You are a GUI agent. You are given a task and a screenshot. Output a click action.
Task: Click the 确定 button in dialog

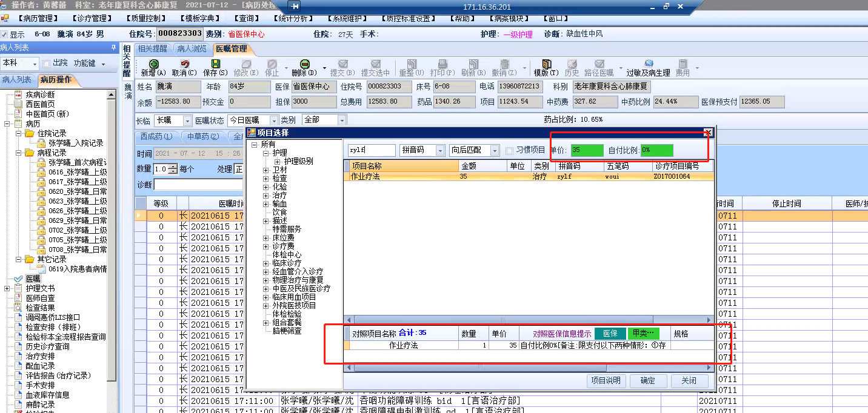point(648,381)
